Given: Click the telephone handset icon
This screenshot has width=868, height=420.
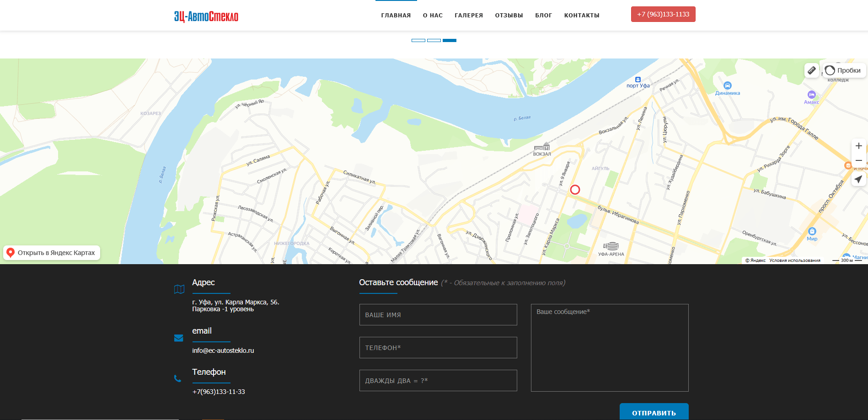Looking at the screenshot, I should tap(178, 378).
